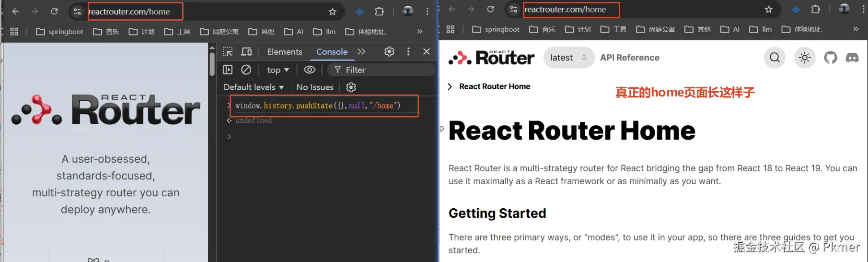Click the left address bar URL
This screenshot has width=868, height=262.
pyautogui.click(x=129, y=12)
